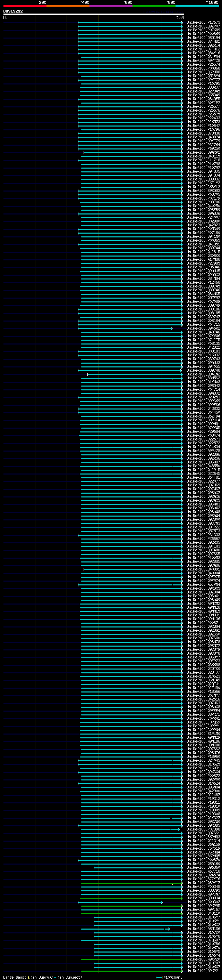The height and width of the screenshot is (980, 222).
Task: Select the UniRef100_P05346 label
Action: coord(203,267)
